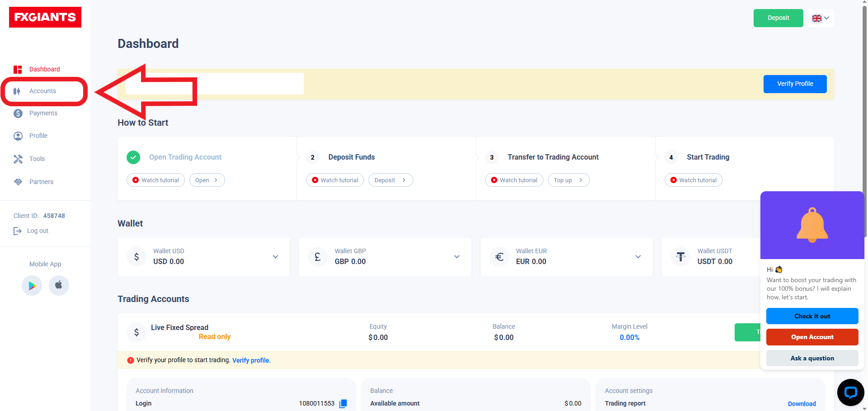Click Open under Open Trading Account
The height and width of the screenshot is (411, 868).
click(x=207, y=180)
